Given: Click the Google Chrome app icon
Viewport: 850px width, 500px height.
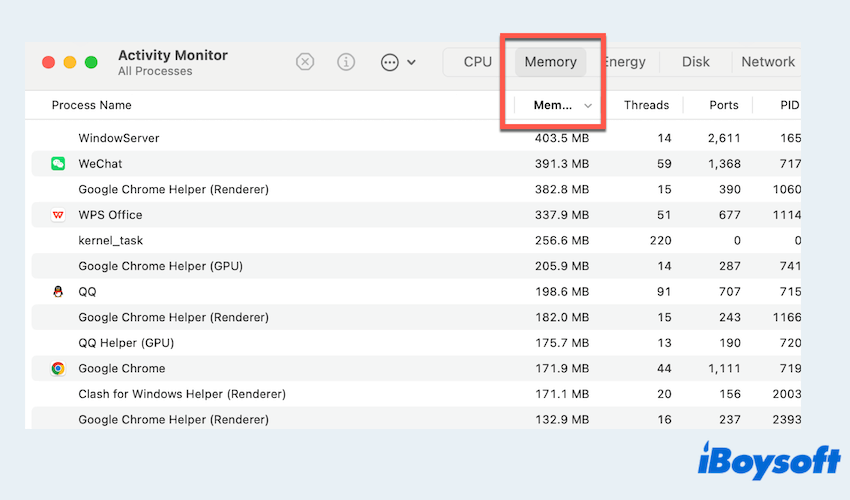Looking at the screenshot, I should tap(58, 368).
